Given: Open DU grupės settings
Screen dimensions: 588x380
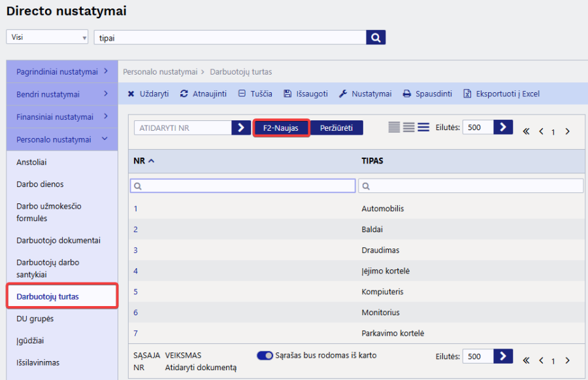Looking at the screenshot, I should pyautogui.click(x=35, y=319).
